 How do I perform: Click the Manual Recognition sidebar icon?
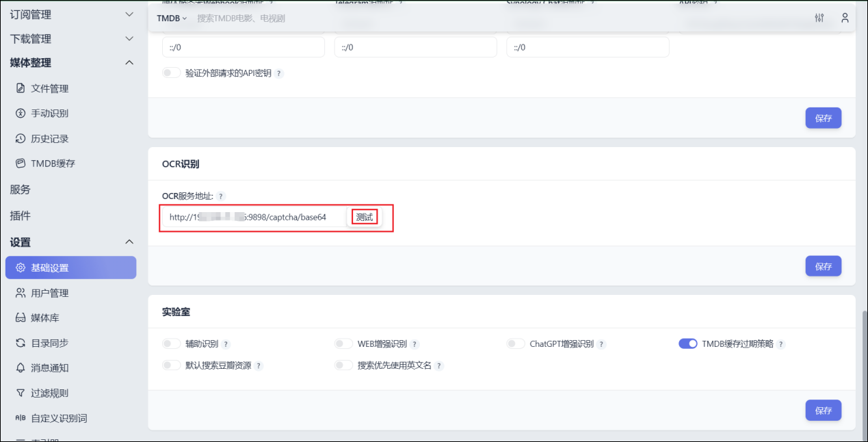(x=21, y=114)
